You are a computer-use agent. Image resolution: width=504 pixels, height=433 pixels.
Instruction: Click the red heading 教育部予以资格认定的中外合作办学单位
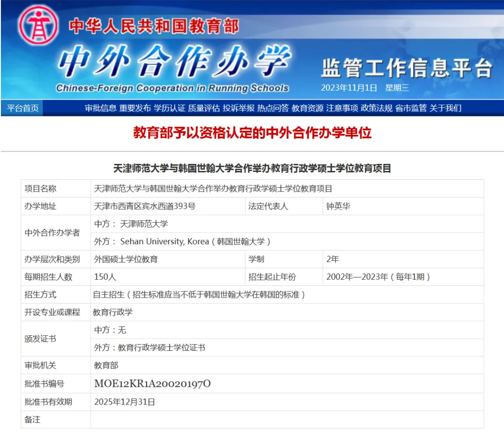tap(252, 133)
